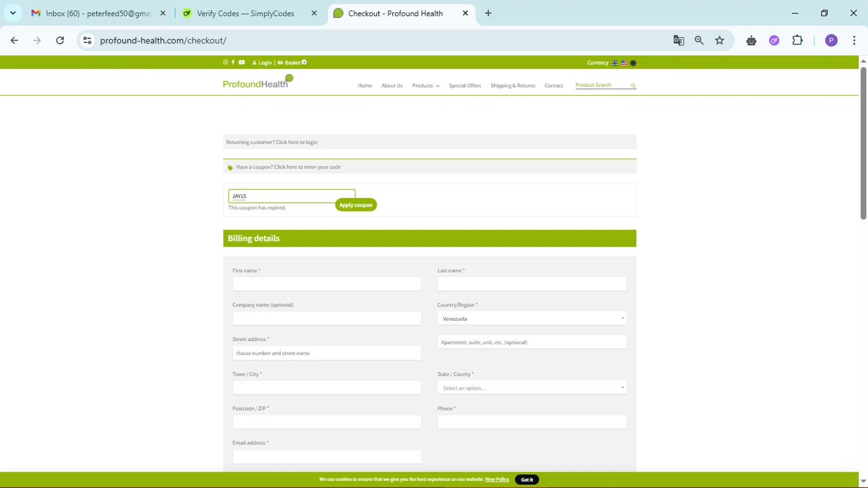Click the Email address field
This screenshot has width=868, height=488.
pos(327,457)
